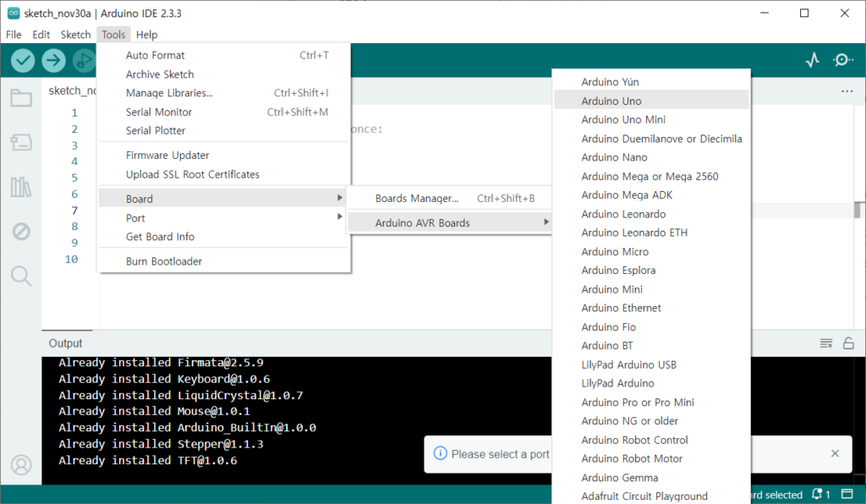Select Serial Plotter menu entry
Viewport: 866px width, 504px height.
224,131
